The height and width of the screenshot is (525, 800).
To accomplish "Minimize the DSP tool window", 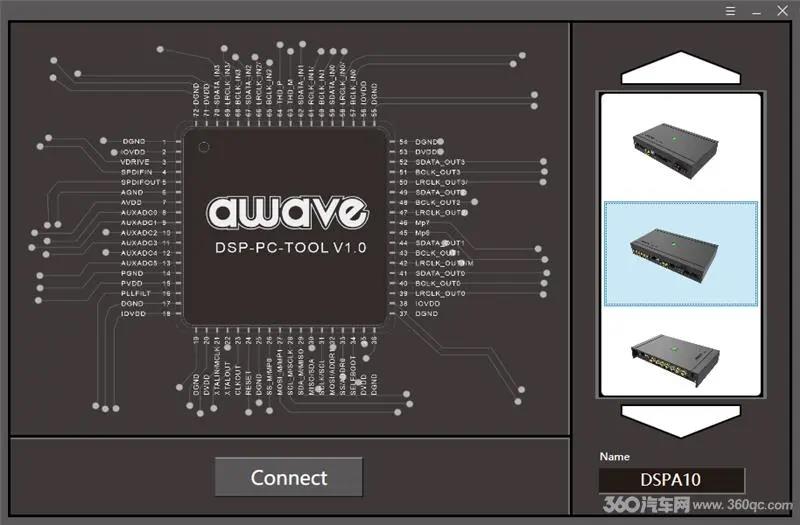I will (756, 12).
